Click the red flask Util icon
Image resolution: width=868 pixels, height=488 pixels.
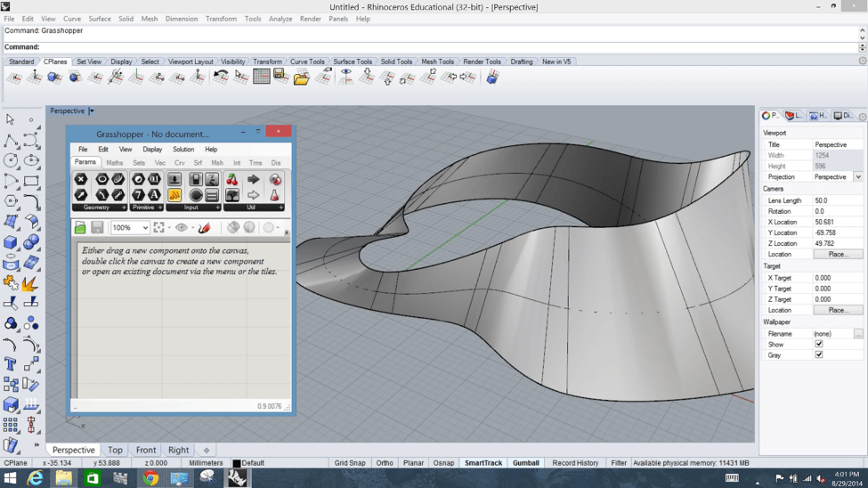274,195
